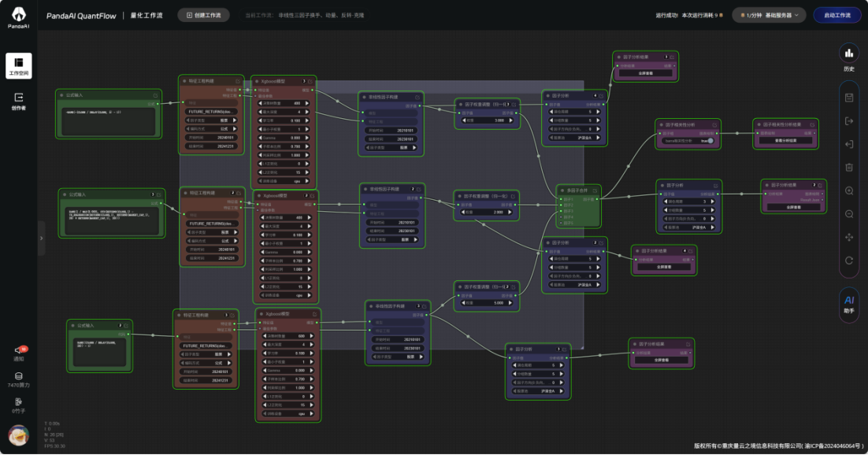Zoom in with the magnifier plus icon

click(x=849, y=191)
